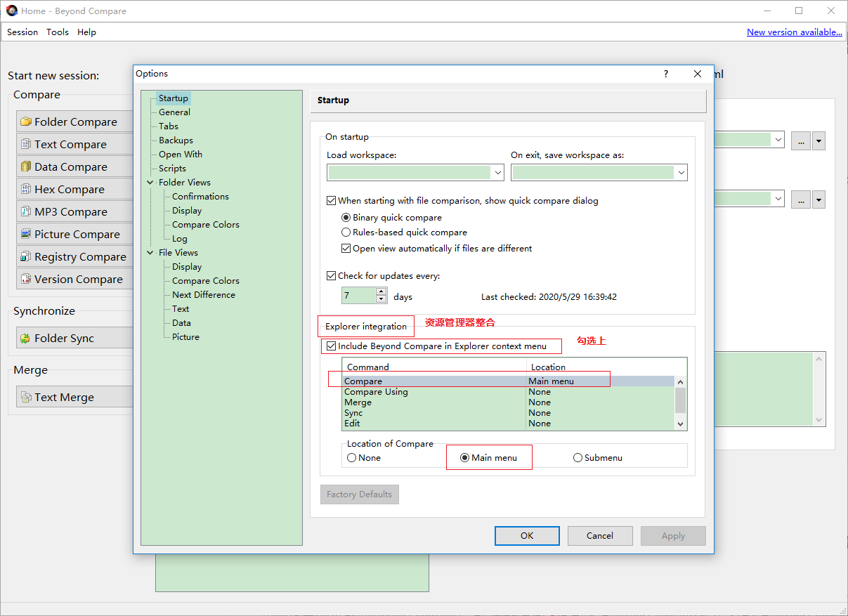Select Startup in the options tree

coord(173,98)
